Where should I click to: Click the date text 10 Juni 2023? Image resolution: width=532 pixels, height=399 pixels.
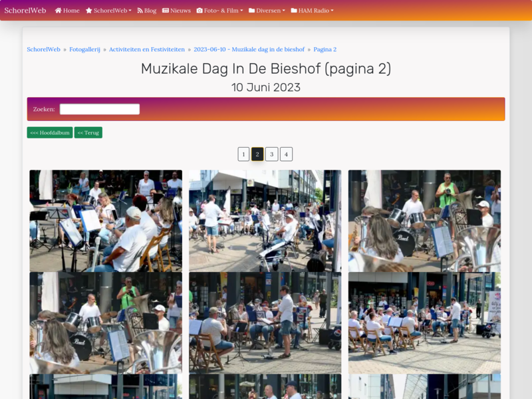266,88
